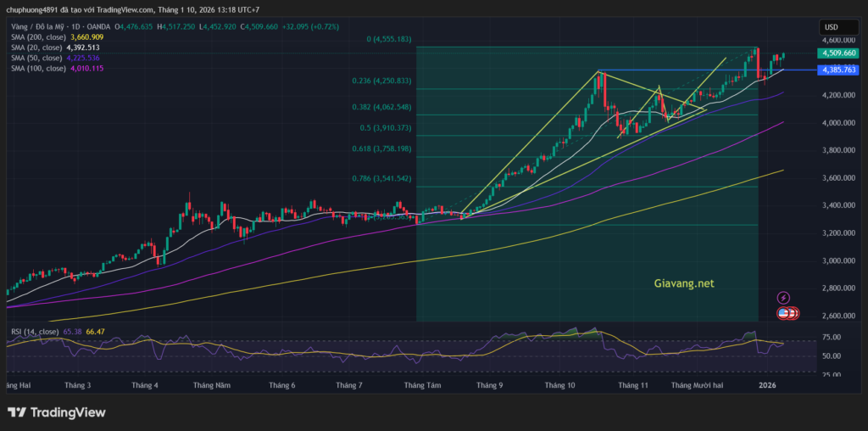Click the current price label 4,509.660
Viewport: 868px width, 431px height.
point(837,53)
